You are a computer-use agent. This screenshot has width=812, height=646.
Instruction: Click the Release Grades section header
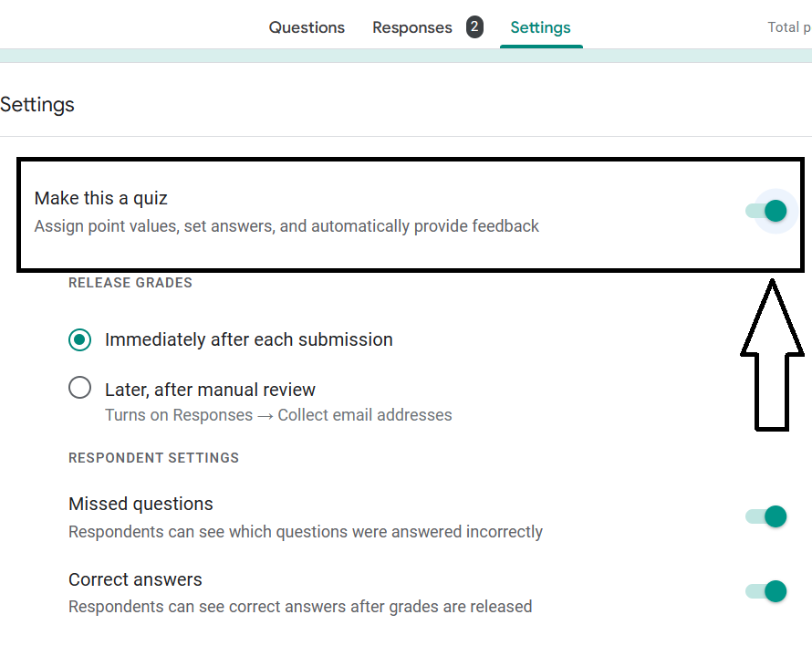130,283
